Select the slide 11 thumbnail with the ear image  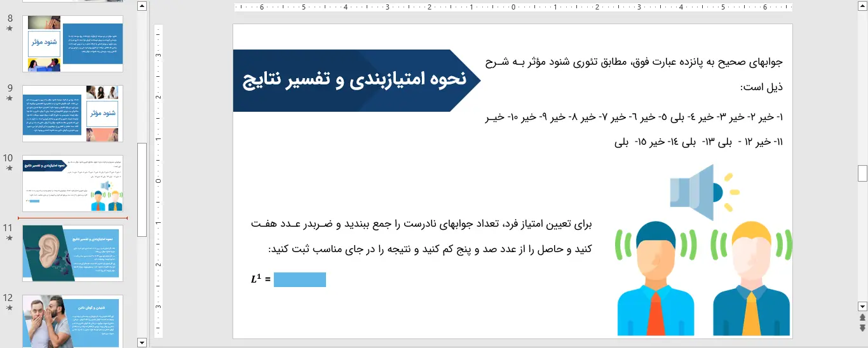72,253
